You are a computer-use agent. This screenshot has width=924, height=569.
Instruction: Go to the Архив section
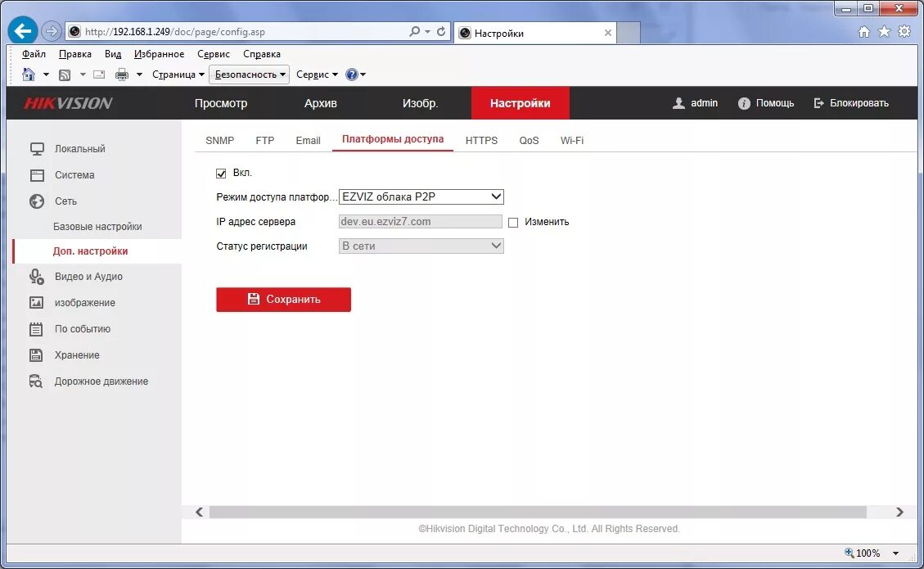coord(321,103)
